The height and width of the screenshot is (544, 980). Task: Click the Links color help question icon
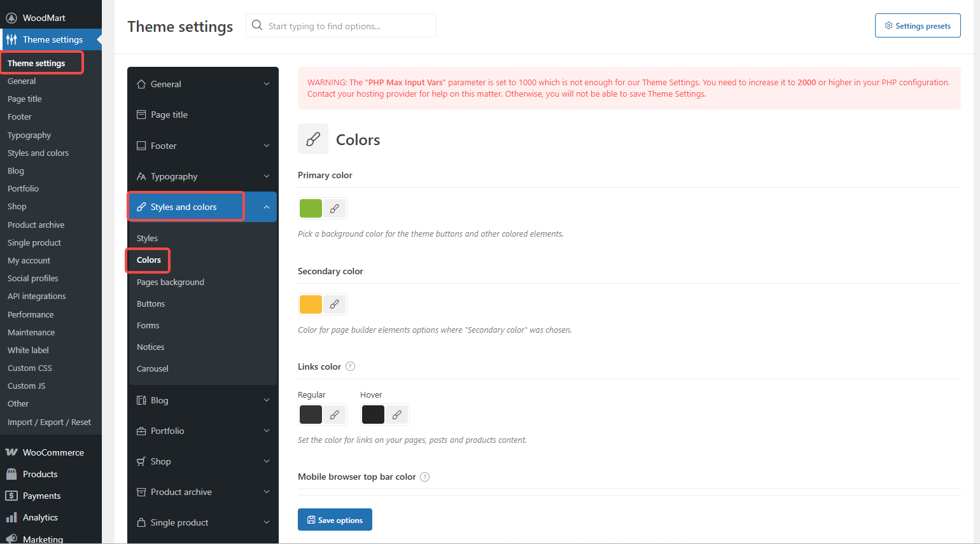350,366
